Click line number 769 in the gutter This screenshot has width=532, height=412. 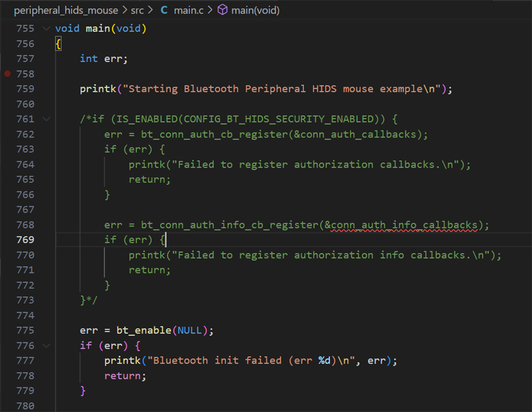point(25,240)
